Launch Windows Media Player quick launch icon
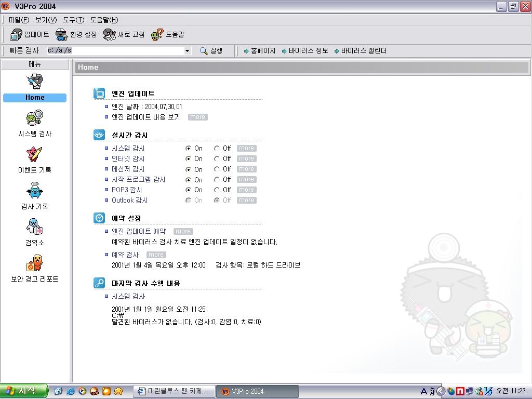The height and width of the screenshot is (399, 532). tap(83, 391)
